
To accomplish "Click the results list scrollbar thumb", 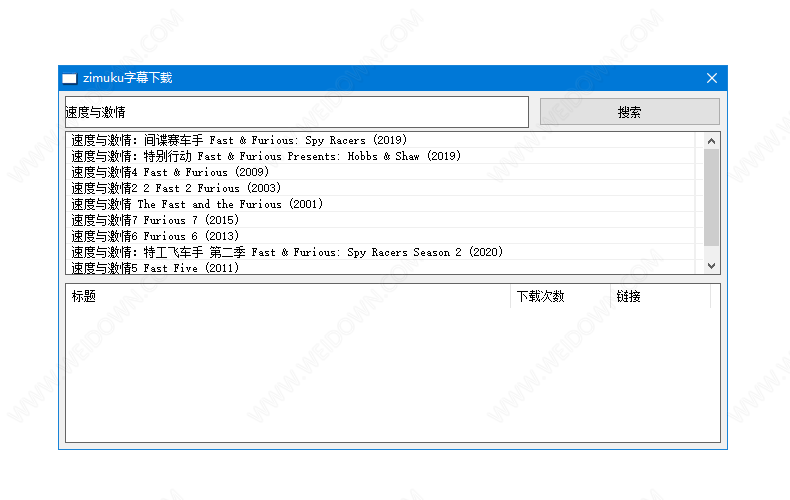I will [711, 197].
